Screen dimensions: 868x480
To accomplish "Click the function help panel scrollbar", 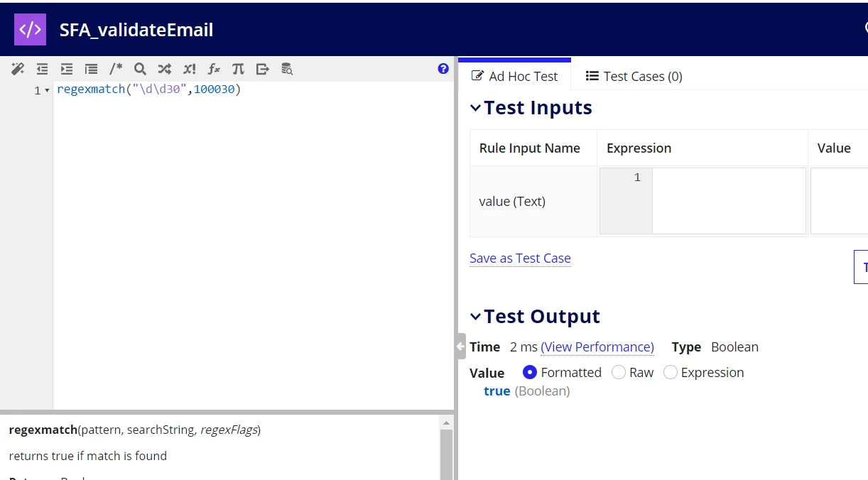I will coord(446,454).
